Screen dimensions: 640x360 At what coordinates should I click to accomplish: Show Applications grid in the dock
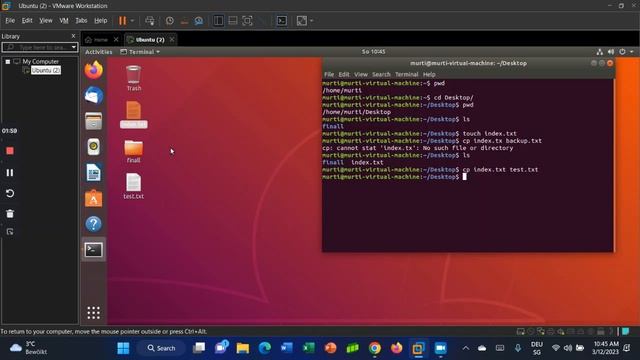coord(93,313)
